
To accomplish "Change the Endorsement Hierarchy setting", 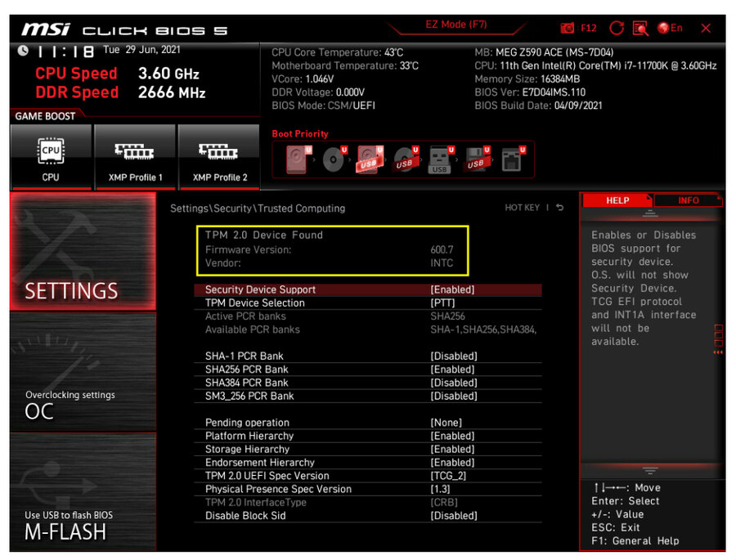I will (367, 463).
